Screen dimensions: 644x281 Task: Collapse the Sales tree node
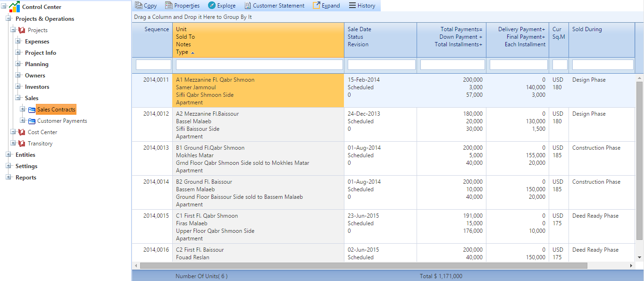point(18,98)
